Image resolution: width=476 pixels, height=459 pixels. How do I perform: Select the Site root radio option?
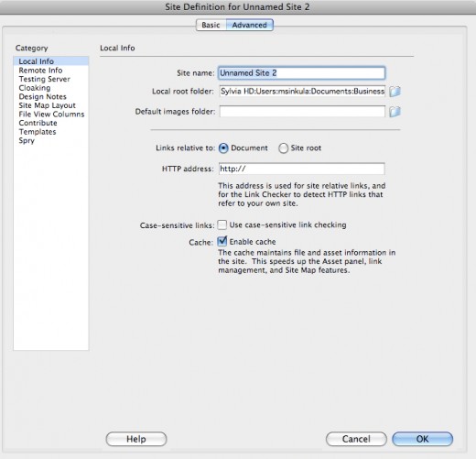coord(283,148)
